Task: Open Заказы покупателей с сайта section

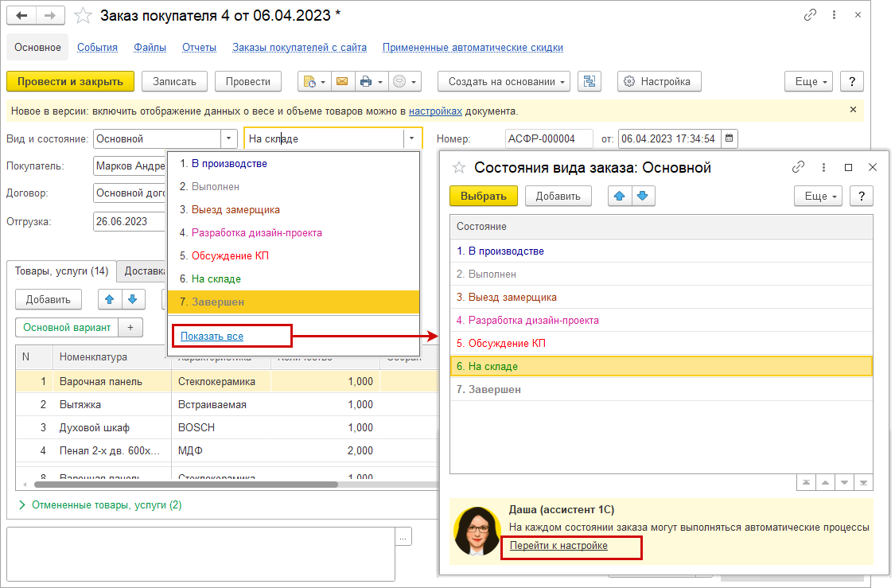Action: 299,48
